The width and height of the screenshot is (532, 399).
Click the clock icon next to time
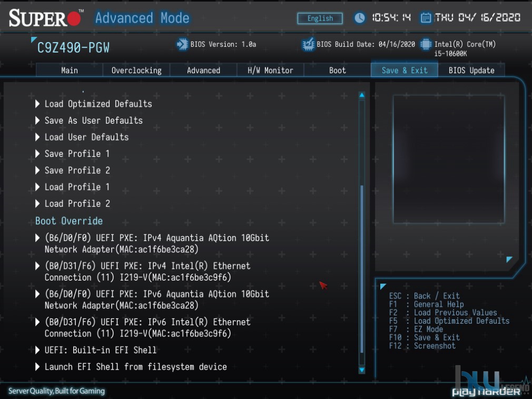360,17
